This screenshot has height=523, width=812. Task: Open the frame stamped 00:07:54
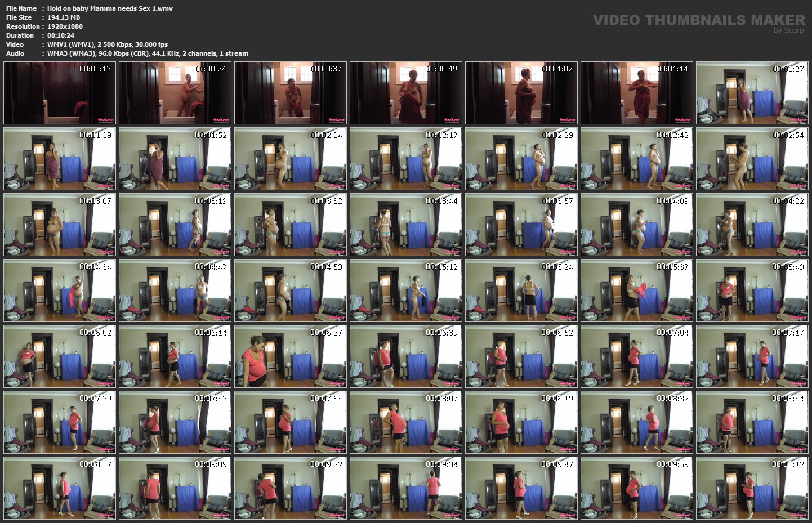click(291, 422)
